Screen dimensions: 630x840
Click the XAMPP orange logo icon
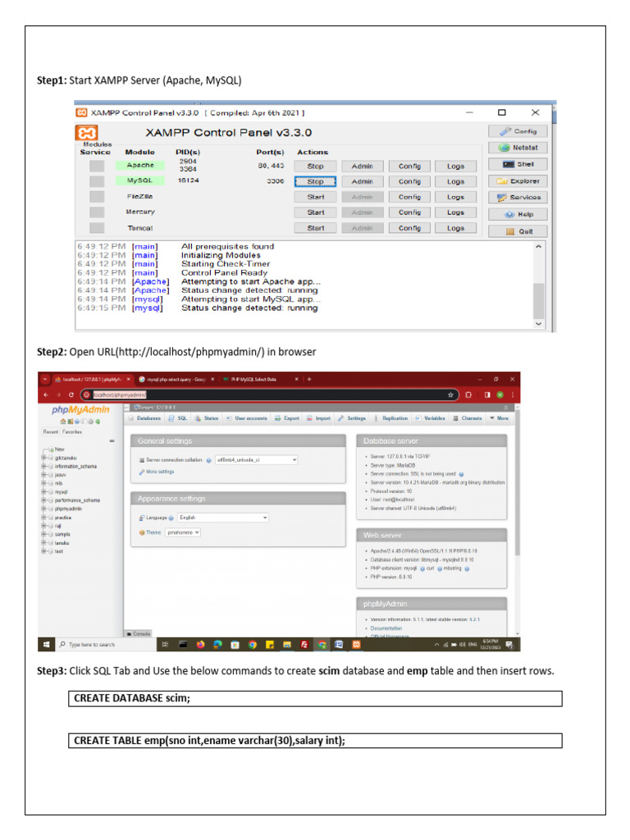[86, 132]
